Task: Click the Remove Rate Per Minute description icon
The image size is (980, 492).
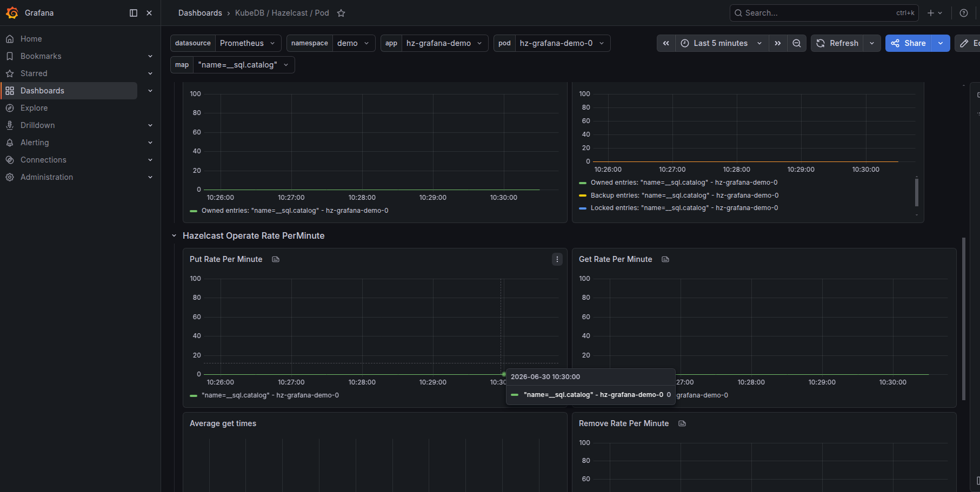Action: (x=682, y=423)
